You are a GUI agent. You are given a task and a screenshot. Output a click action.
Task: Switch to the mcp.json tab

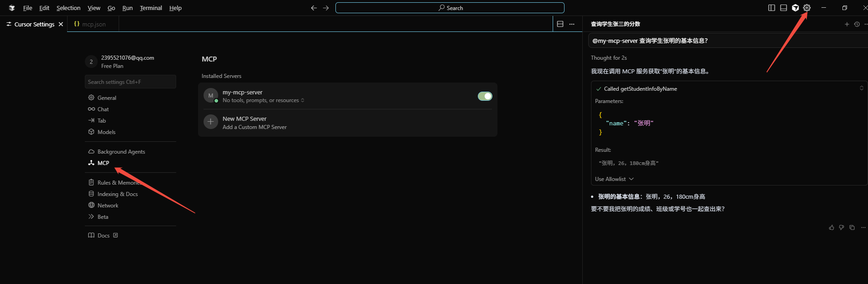pyautogui.click(x=93, y=24)
